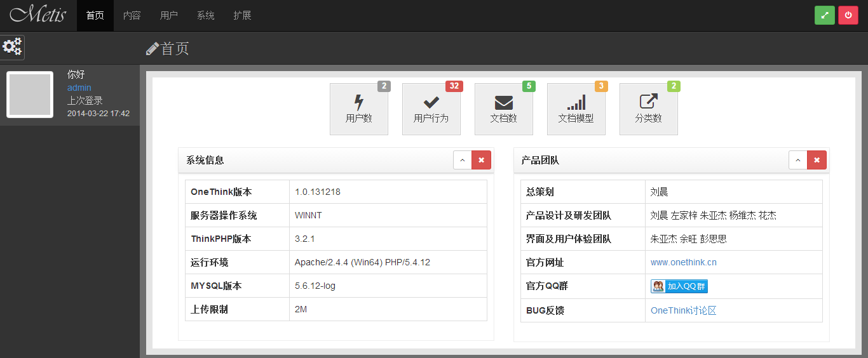Collapse the 产品团队 panel

click(797, 160)
